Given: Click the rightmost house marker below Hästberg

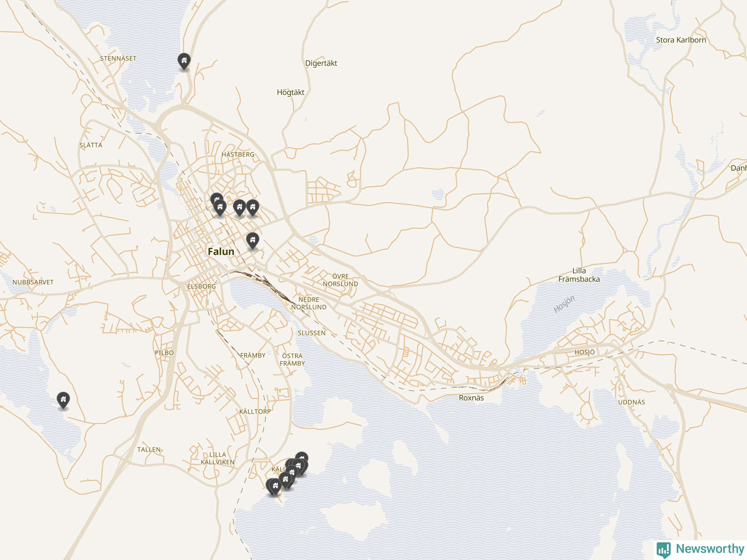Looking at the screenshot, I should [253, 208].
